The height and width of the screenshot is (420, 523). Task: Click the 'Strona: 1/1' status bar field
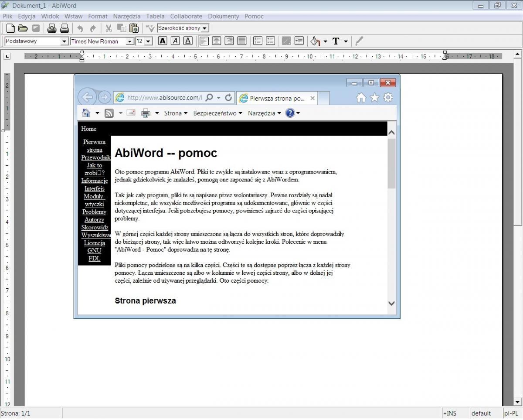click(x=31, y=413)
